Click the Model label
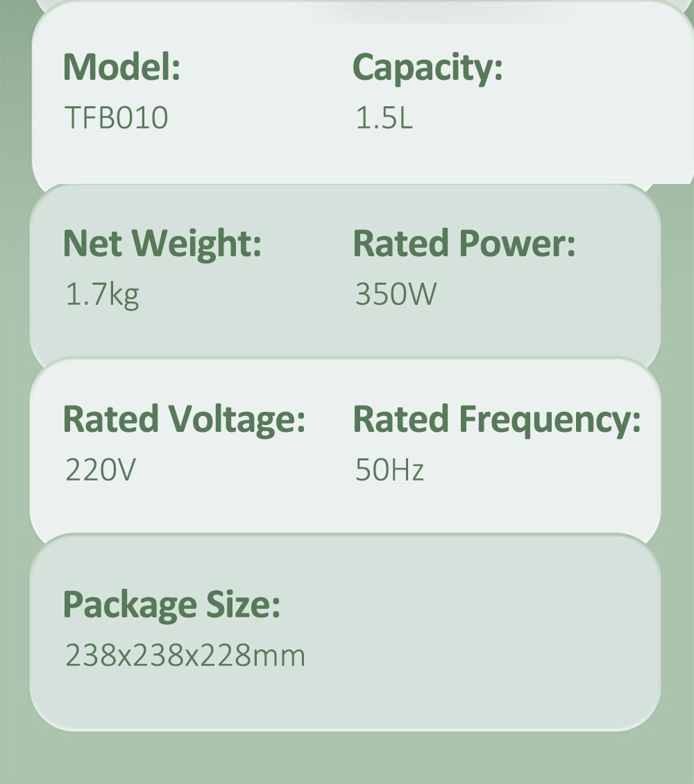694x784 pixels. pos(121,67)
